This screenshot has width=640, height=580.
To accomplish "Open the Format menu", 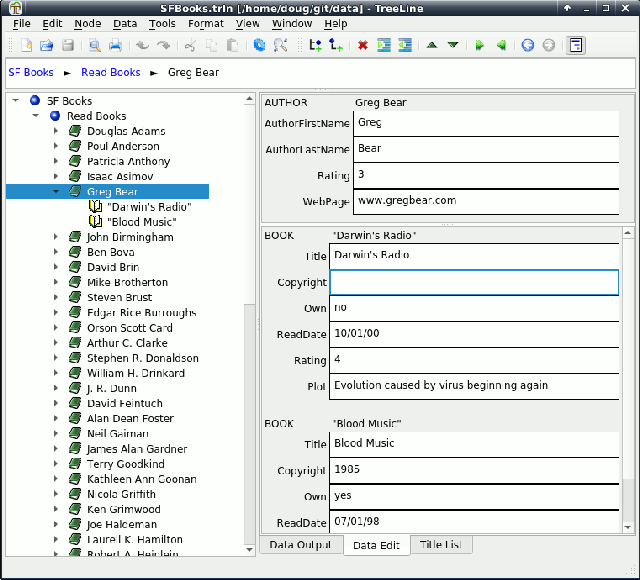I will point(206,23).
